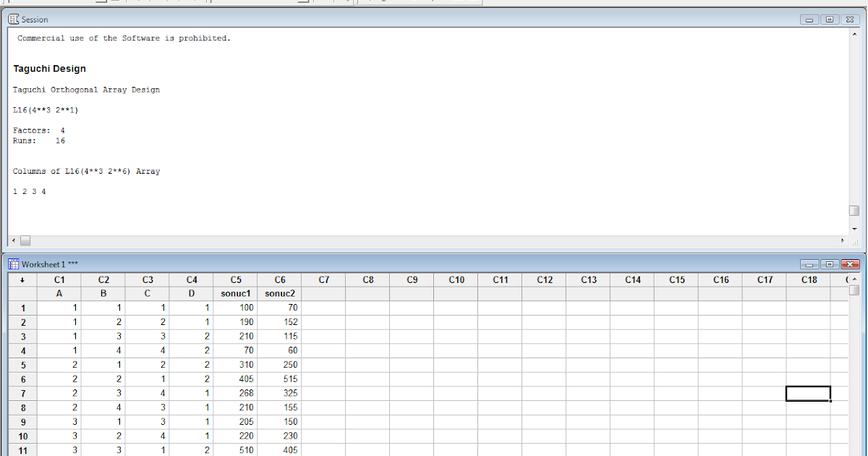This screenshot has height=456, width=868.
Task: Restore the Worksheet 1 window
Action: [829, 264]
